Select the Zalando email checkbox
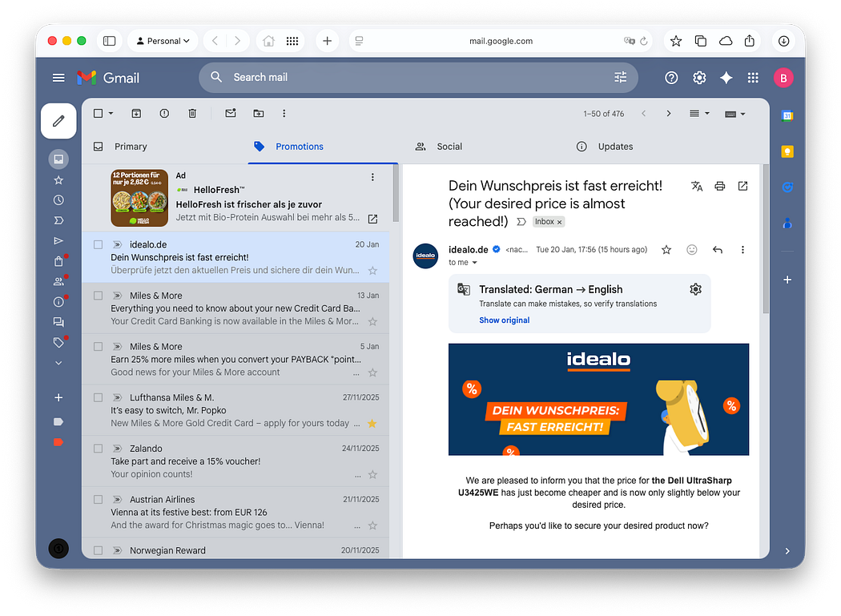Screen dimensions: 841x616 98,448
